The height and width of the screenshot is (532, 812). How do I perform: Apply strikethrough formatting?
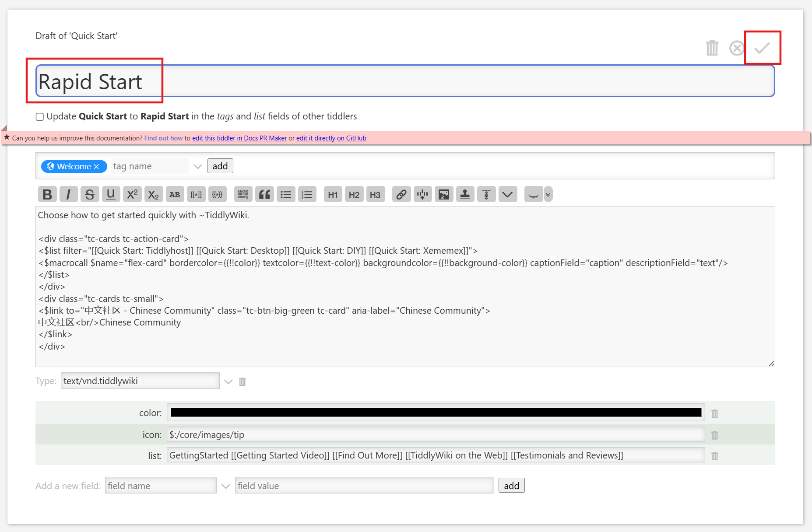click(x=90, y=195)
